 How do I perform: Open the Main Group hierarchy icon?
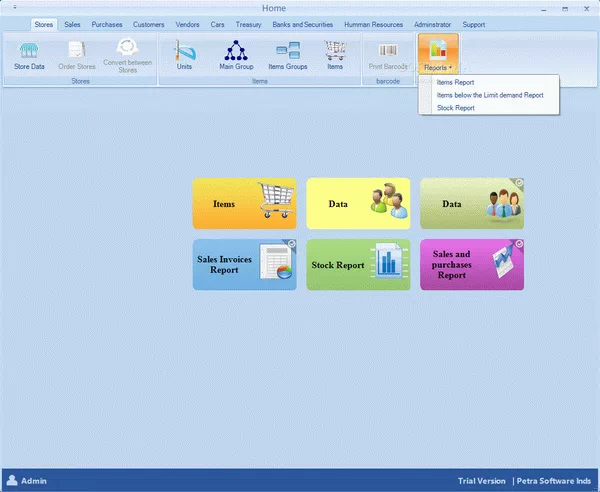click(236, 52)
